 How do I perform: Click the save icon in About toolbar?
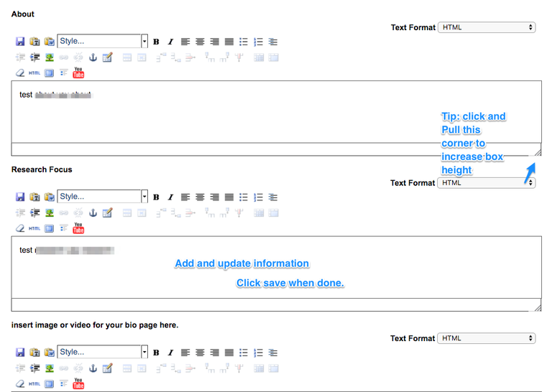click(20, 42)
